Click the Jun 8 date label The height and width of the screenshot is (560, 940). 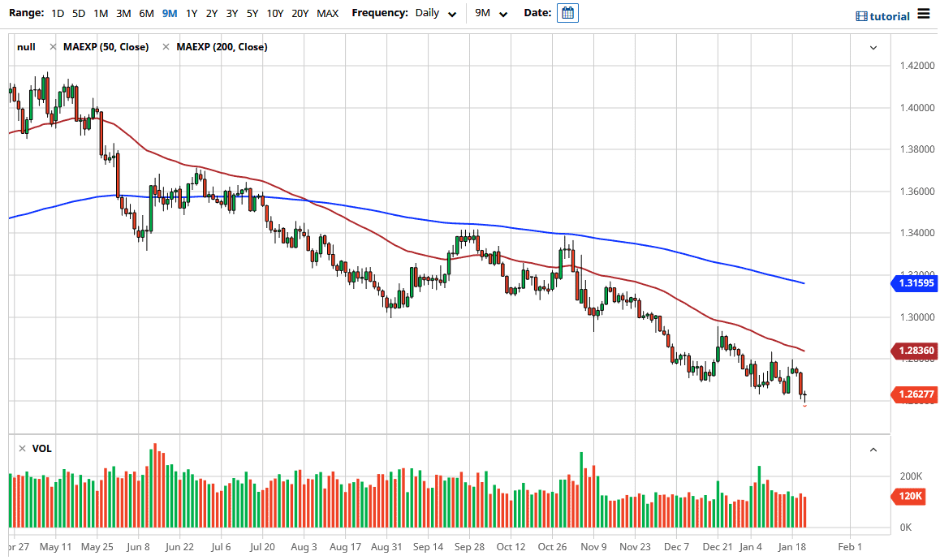tap(139, 547)
